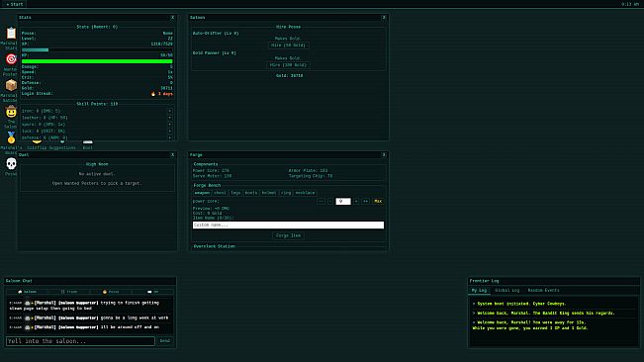Image resolution: width=644 pixels, height=362 pixels.
Task: Open the Marshal's Board medal icon
Action: pos(11,137)
